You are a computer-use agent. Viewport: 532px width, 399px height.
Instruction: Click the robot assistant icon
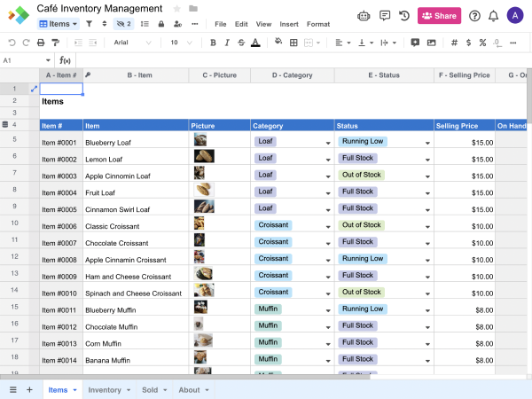point(364,15)
